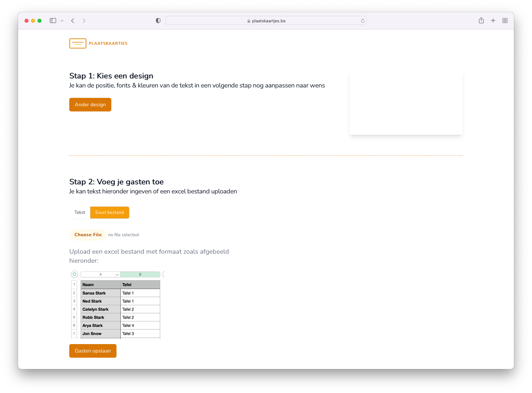Image resolution: width=532 pixels, height=393 pixels.
Task: Click the 'Tafel 4' cell in example
Action: [140, 325]
